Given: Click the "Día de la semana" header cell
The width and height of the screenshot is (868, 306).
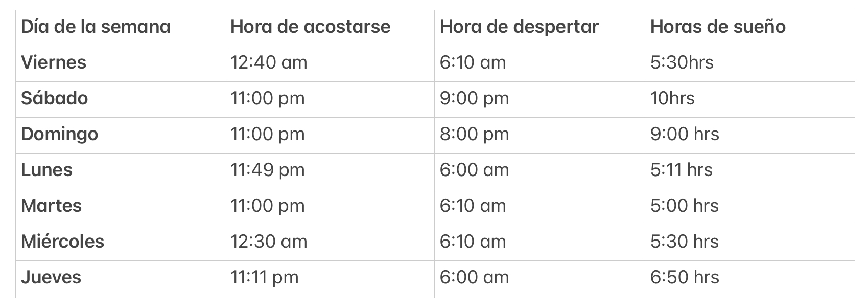Looking at the screenshot, I should pyautogui.click(x=96, y=27).
